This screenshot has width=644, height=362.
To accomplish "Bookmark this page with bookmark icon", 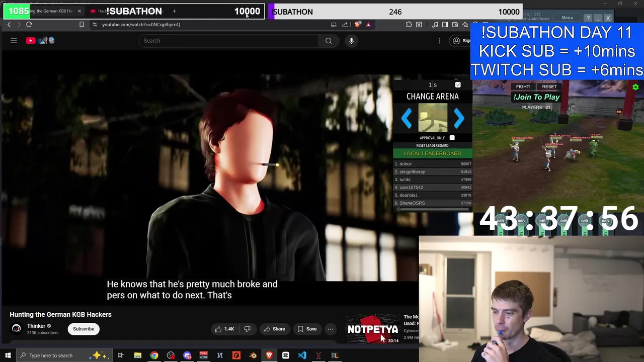I will click(82, 24).
